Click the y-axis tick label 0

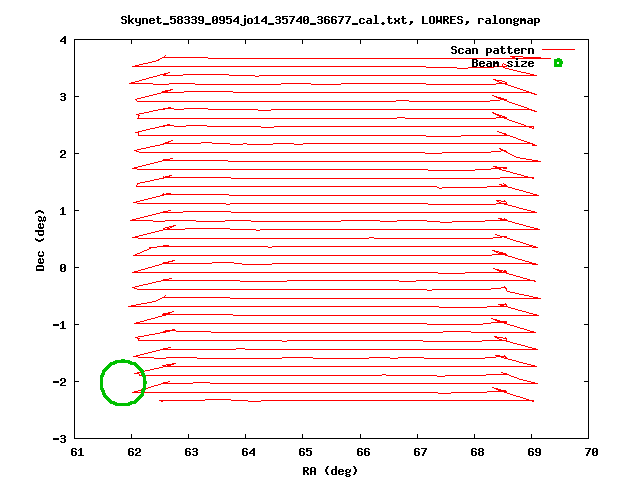tap(63, 268)
